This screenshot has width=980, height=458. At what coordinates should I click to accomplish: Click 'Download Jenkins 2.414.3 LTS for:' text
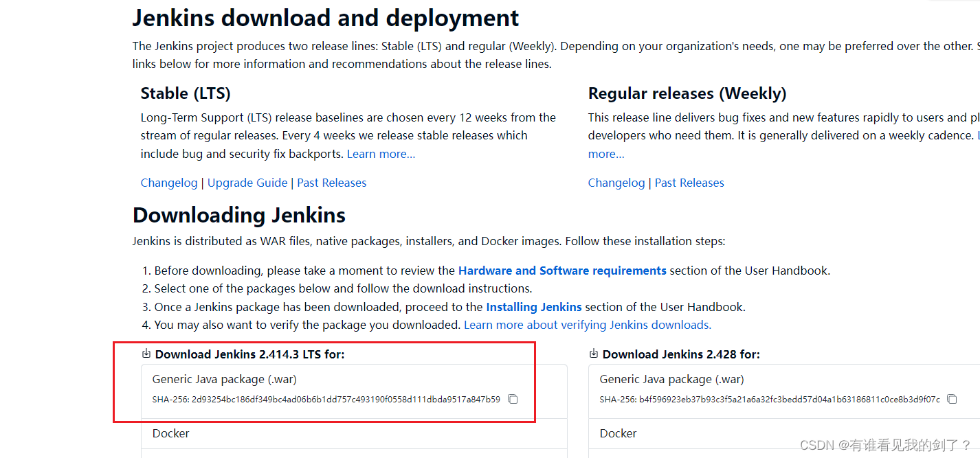pyautogui.click(x=250, y=354)
